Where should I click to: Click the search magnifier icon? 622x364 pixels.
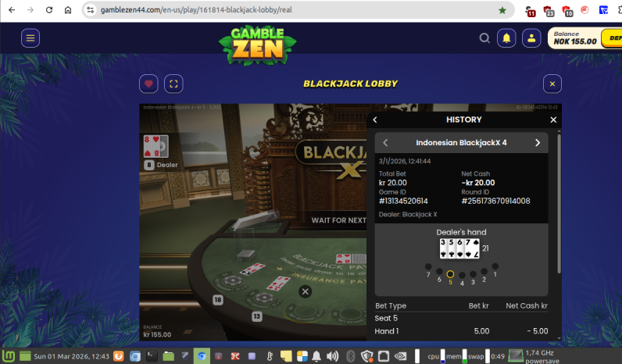point(484,38)
